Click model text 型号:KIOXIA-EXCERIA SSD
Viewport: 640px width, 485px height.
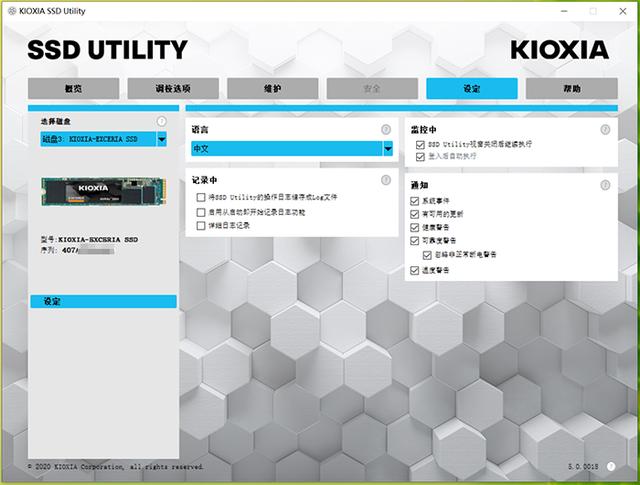(89, 240)
